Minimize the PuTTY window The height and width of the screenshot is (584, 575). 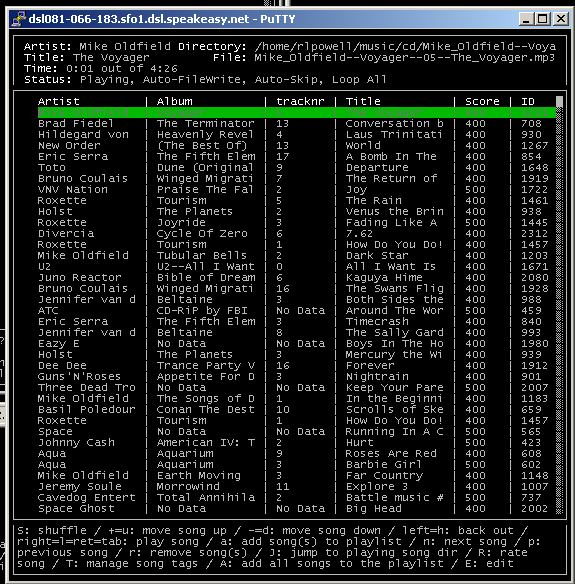coord(526,19)
